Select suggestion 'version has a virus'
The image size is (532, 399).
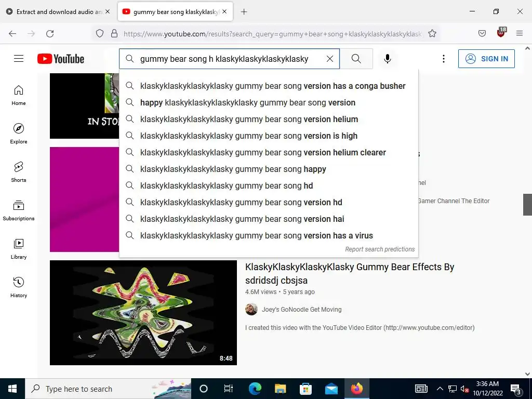tap(269, 235)
